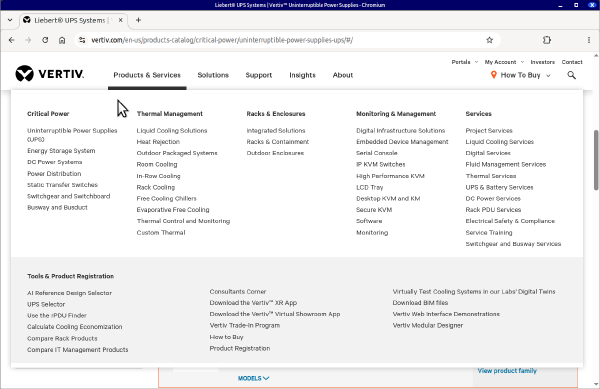Open Static Transfer Switches link
The width and height of the screenshot is (600, 389).
(62, 185)
